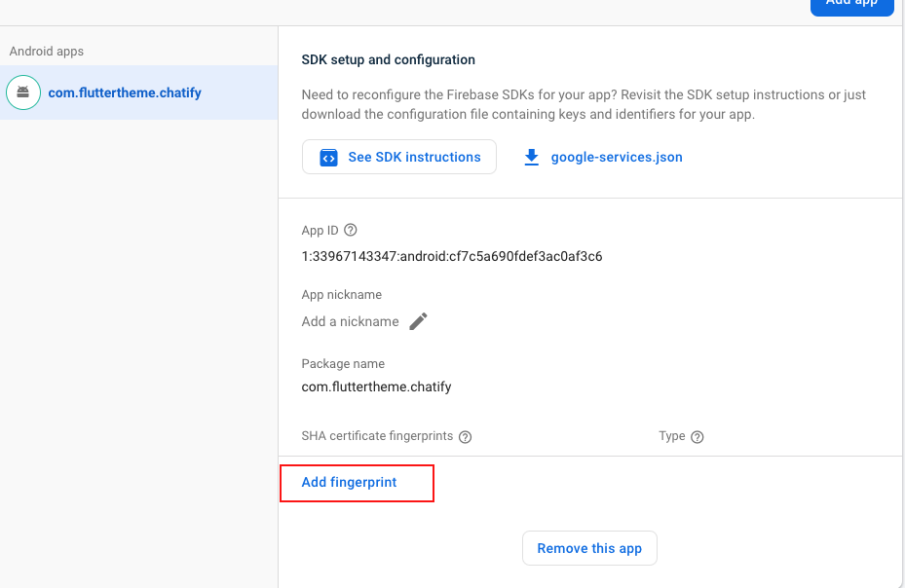
Task: Click the SDK setup and configuration heading
Action: pos(389,60)
